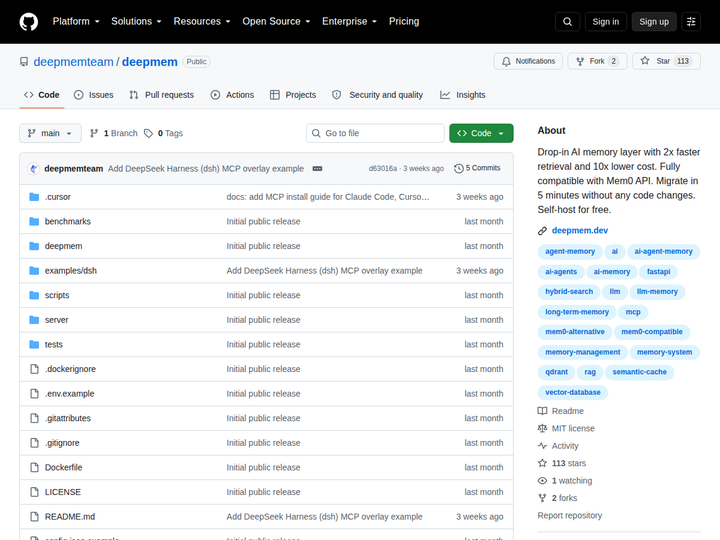The image size is (720, 540).
Task: Open the d63016a commit hash
Action: (383, 169)
